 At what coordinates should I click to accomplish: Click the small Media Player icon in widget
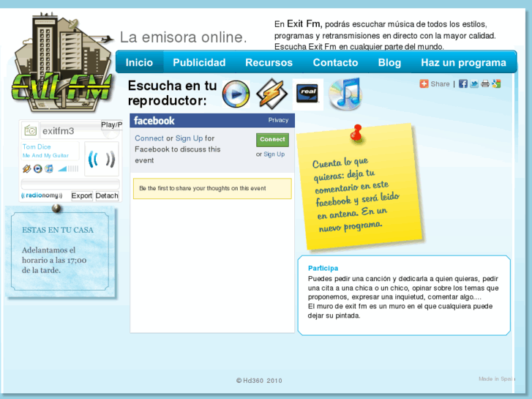pos(37,168)
